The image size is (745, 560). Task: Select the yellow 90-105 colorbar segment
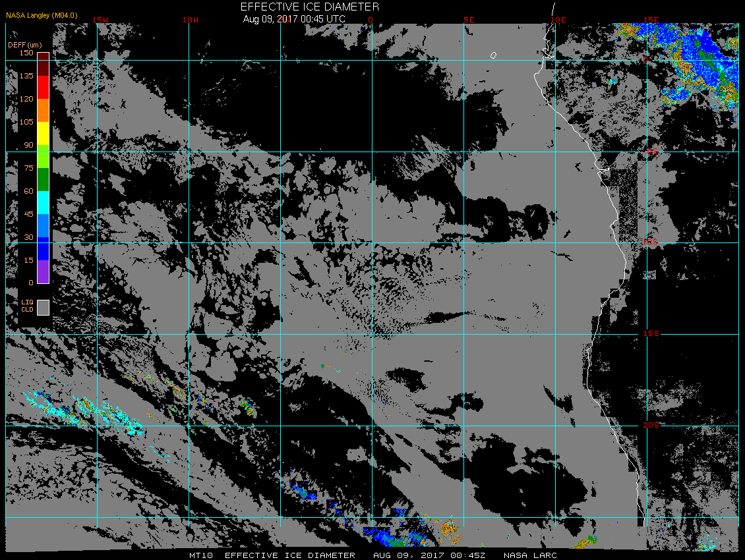pos(44,134)
